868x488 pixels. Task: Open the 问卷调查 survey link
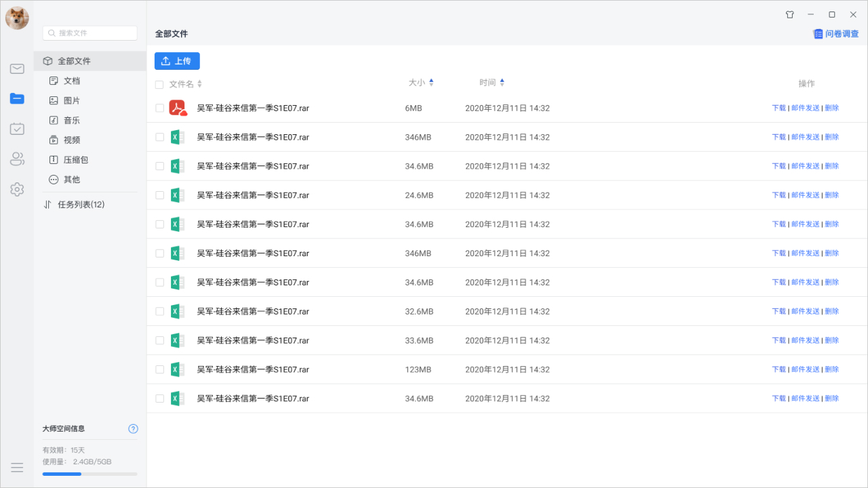pos(836,34)
